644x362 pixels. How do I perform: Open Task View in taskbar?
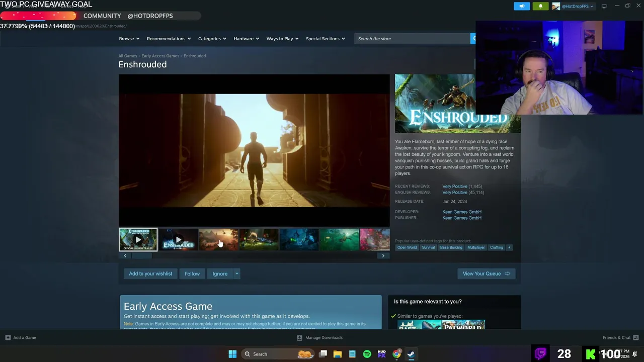click(323, 354)
